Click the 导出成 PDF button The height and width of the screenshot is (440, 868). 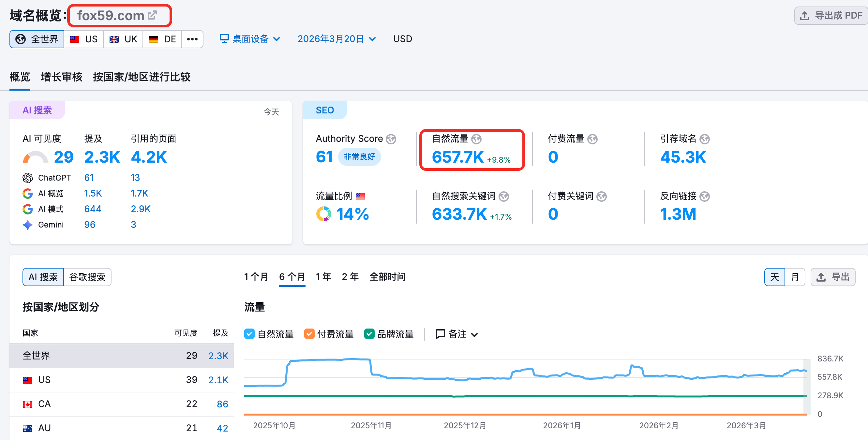(831, 16)
